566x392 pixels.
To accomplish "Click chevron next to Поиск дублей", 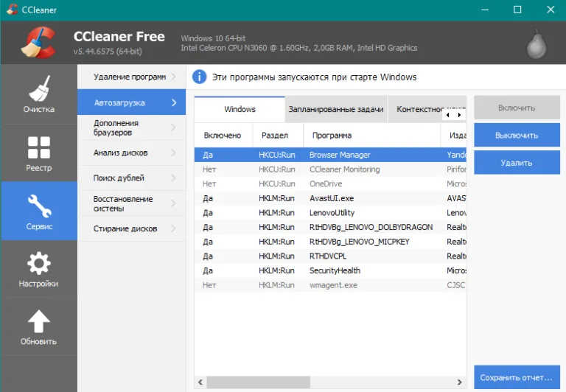I will pyautogui.click(x=174, y=178).
